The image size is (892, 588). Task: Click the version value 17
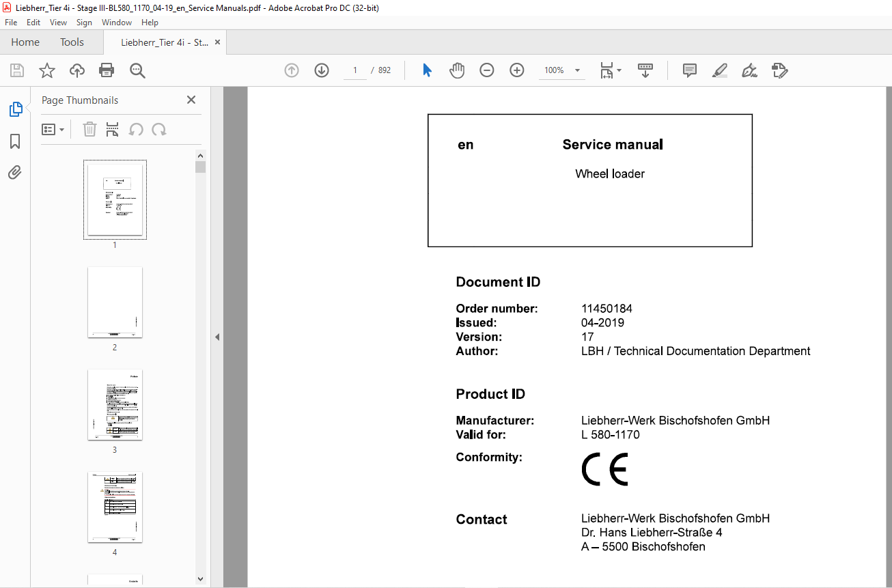(x=587, y=337)
